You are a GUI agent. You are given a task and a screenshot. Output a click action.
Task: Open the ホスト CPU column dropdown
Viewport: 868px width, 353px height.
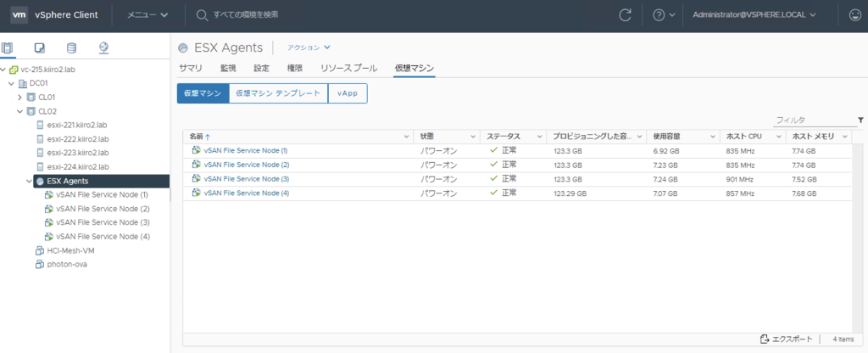pos(779,137)
